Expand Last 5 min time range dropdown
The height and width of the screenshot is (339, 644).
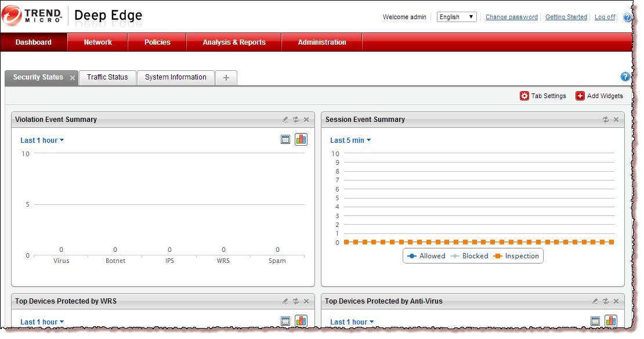(350, 140)
